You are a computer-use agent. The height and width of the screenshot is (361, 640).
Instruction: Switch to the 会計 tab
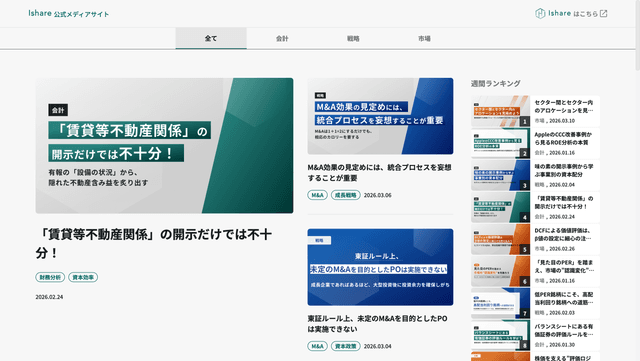(x=282, y=38)
